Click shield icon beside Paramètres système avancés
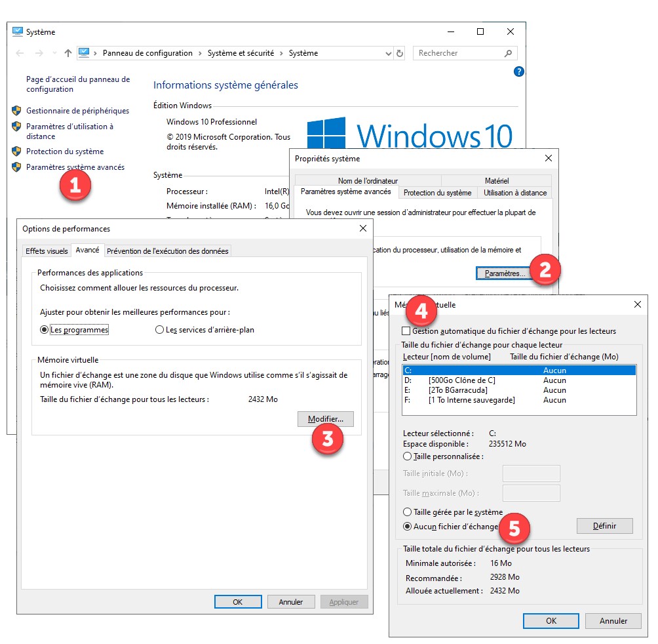658x644 pixels. pyautogui.click(x=16, y=167)
